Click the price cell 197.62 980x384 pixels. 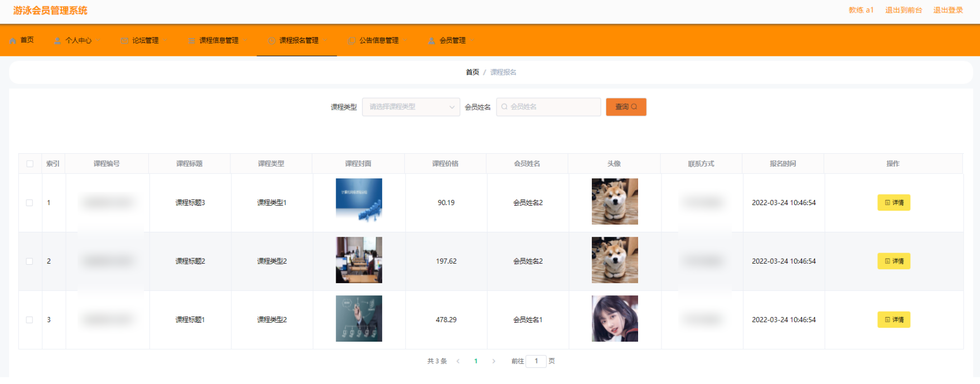point(446,261)
